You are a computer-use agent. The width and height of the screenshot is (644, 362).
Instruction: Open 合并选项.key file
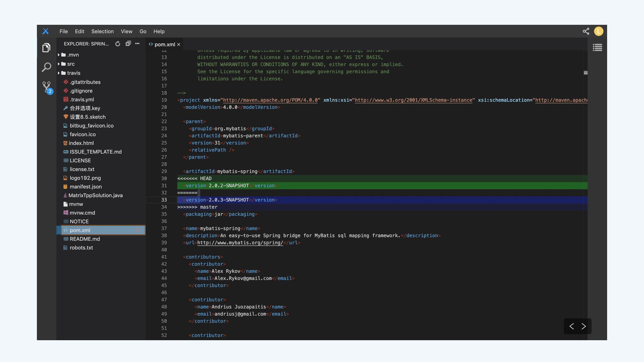pyautogui.click(x=85, y=108)
